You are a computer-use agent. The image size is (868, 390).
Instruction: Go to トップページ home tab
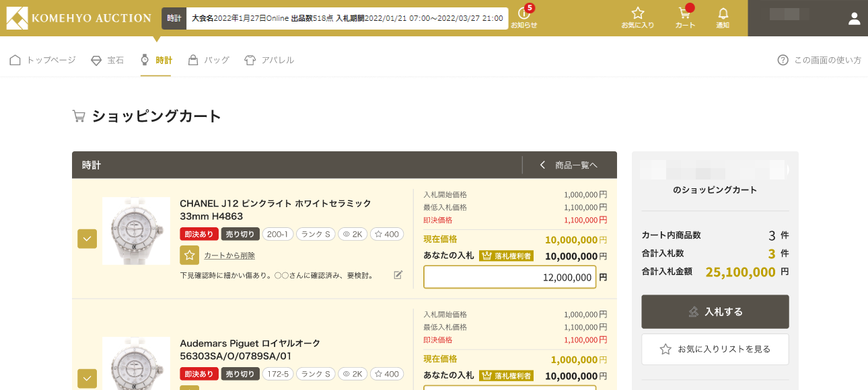coord(42,61)
